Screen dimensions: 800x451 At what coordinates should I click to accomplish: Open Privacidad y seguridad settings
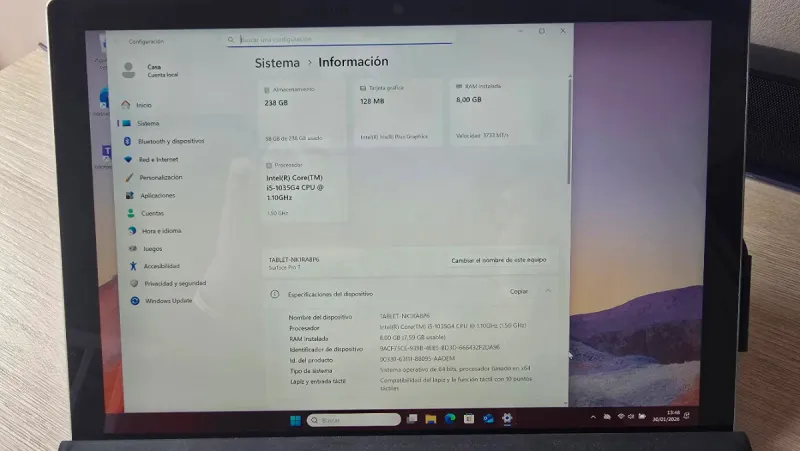pos(175,283)
